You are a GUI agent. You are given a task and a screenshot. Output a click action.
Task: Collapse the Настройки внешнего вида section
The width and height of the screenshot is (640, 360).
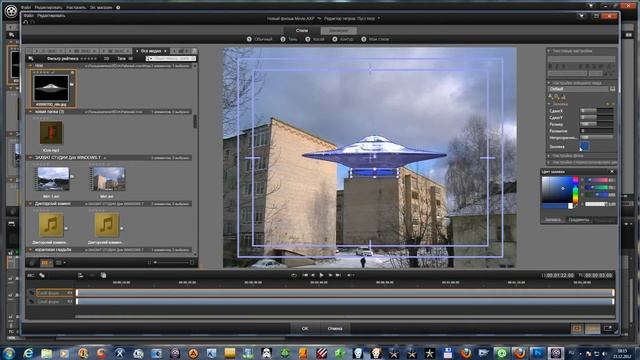pyautogui.click(x=549, y=83)
